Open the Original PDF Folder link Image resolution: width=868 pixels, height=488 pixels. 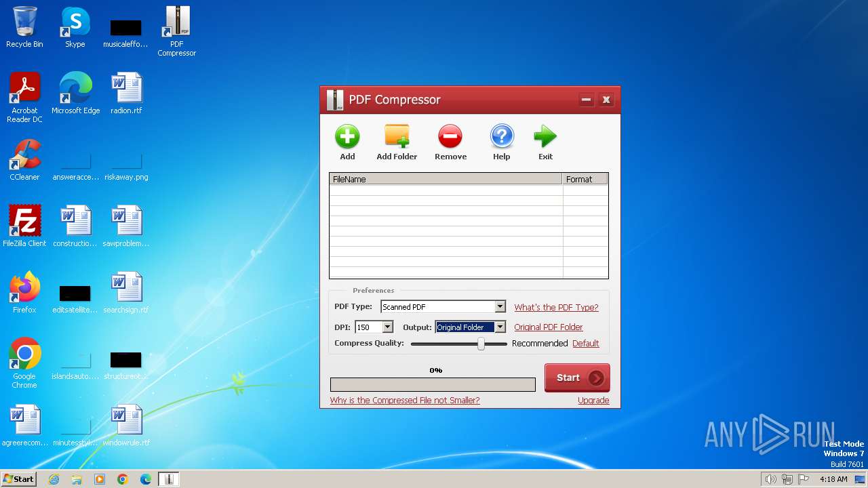tap(548, 327)
